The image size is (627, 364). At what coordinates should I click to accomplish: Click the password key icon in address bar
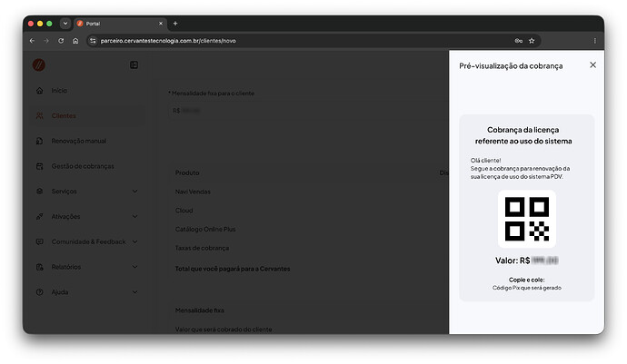click(x=519, y=41)
